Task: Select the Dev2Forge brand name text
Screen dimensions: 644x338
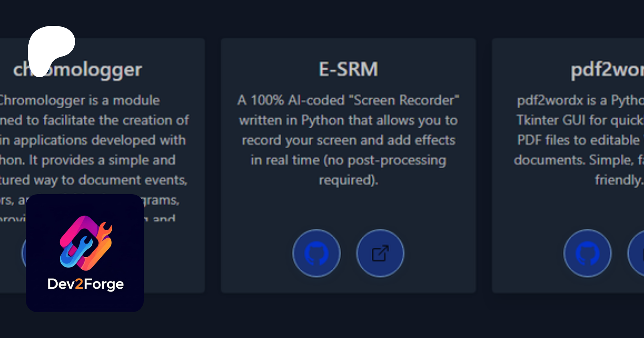Action: pos(86,284)
